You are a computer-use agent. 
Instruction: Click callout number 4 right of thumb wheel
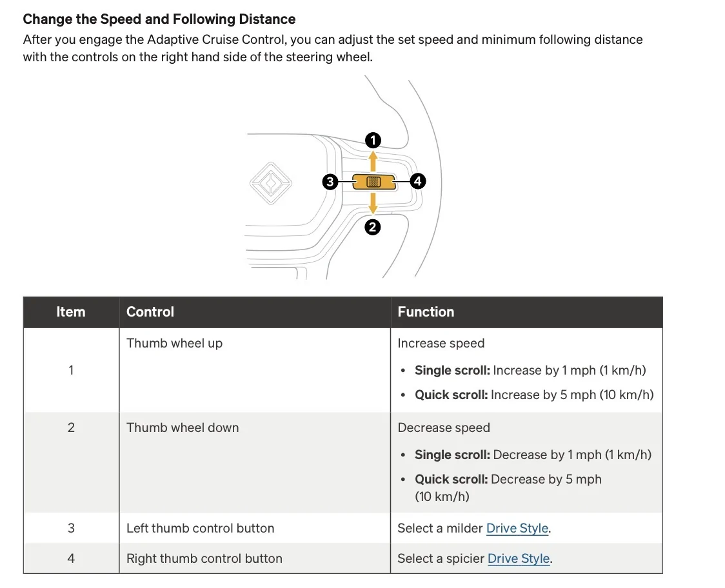[x=417, y=181]
